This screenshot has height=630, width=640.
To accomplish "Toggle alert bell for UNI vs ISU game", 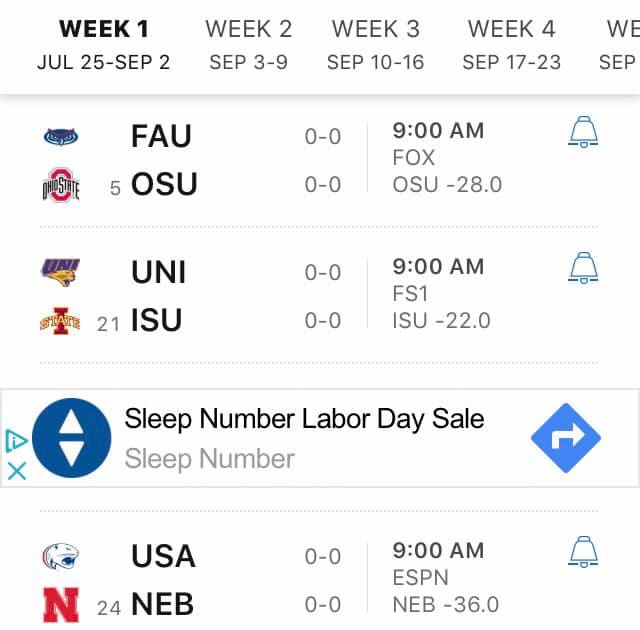I will 583,268.
